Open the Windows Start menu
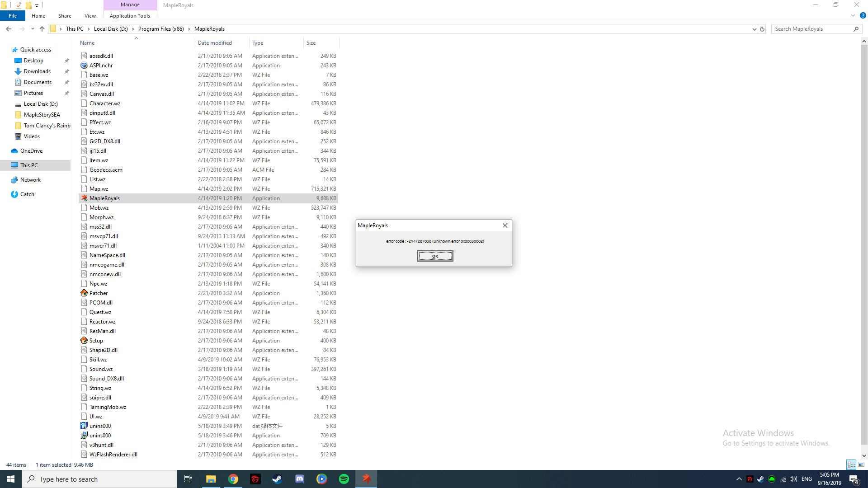This screenshot has width=868, height=488. click(11, 479)
